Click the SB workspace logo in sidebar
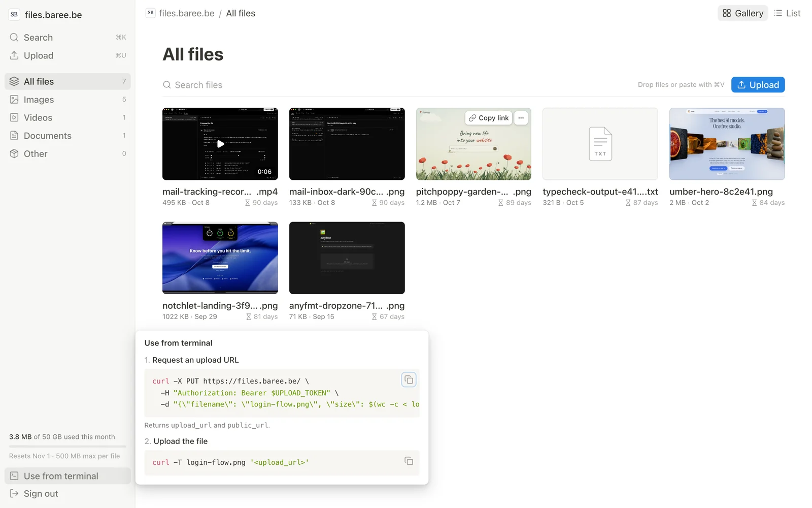Screen dimensions: 812x508 (14, 15)
